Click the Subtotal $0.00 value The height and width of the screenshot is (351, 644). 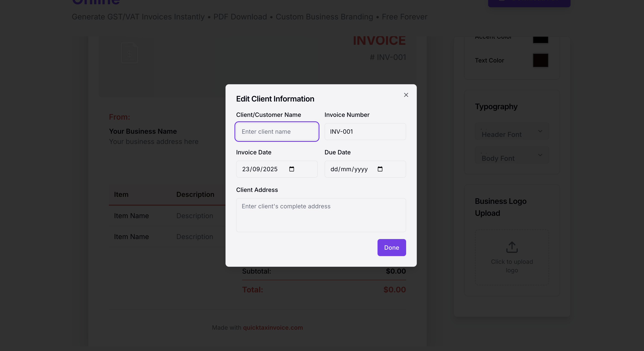coord(396,271)
